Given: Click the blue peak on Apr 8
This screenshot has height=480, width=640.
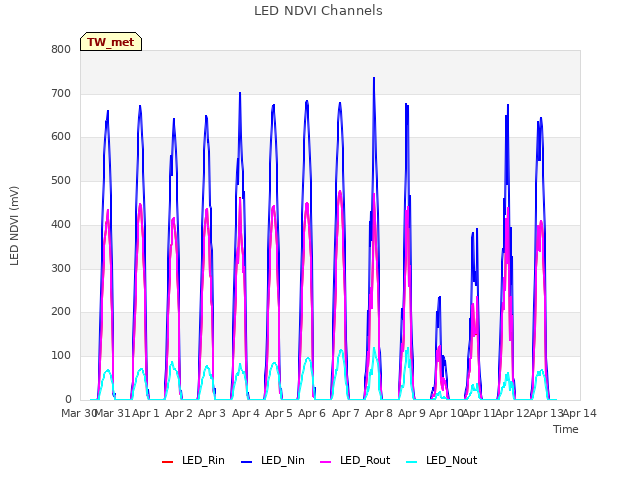Looking at the screenshot, I should (x=374, y=78).
